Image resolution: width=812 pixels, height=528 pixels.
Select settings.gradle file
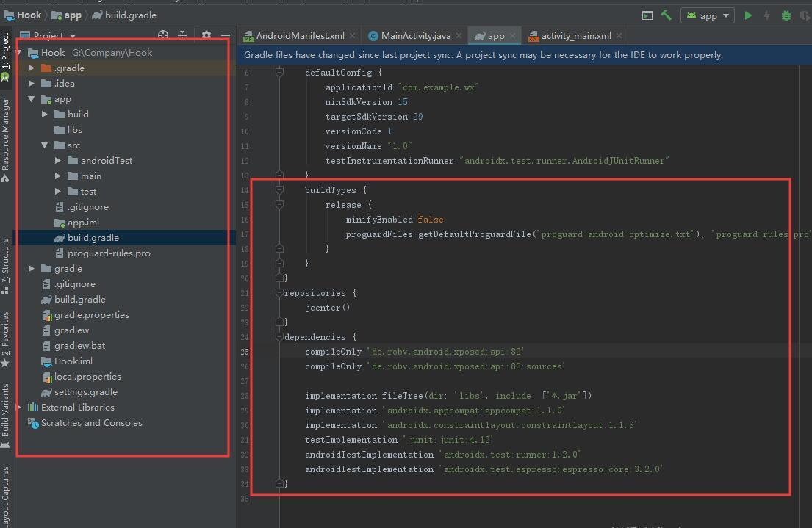click(x=80, y=392)
